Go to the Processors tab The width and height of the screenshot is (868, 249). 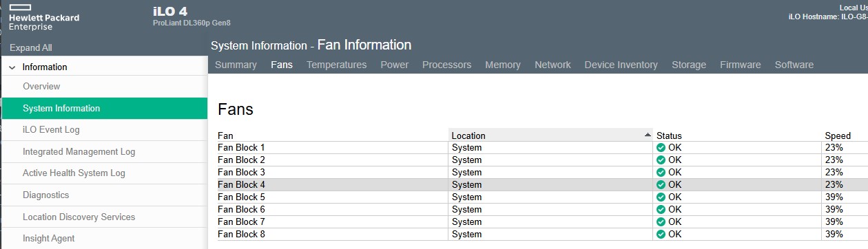pos(447,65)
